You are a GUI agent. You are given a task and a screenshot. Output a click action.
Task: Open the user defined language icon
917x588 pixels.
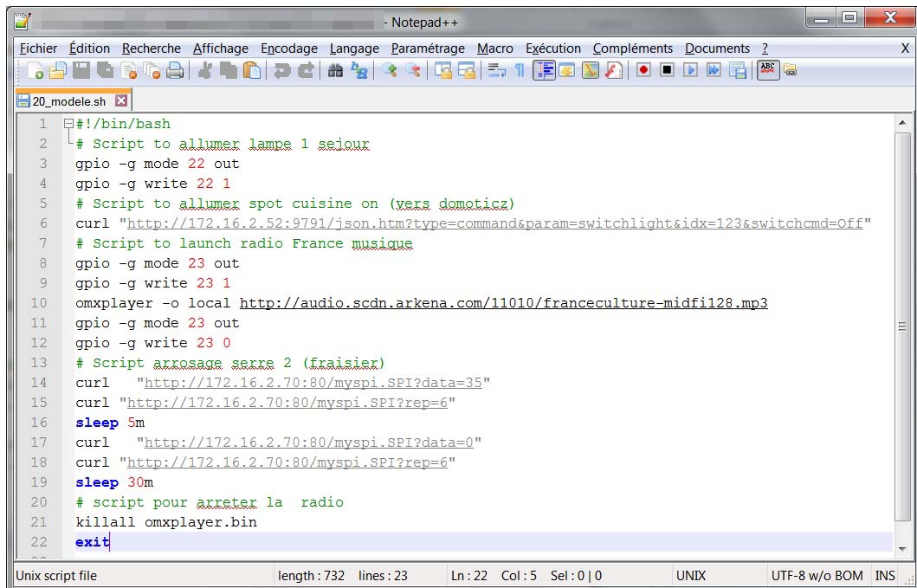click(x=566, y=71)
